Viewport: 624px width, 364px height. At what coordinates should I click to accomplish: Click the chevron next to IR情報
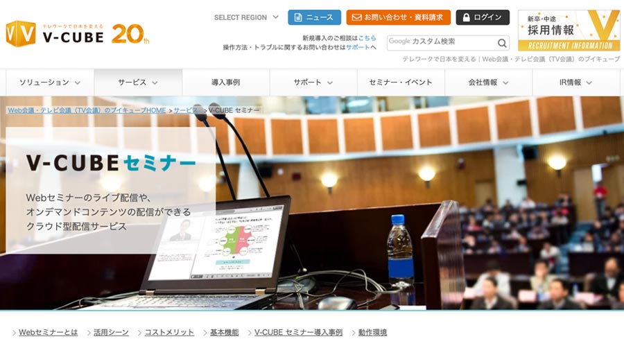click(x=589, y=83)
